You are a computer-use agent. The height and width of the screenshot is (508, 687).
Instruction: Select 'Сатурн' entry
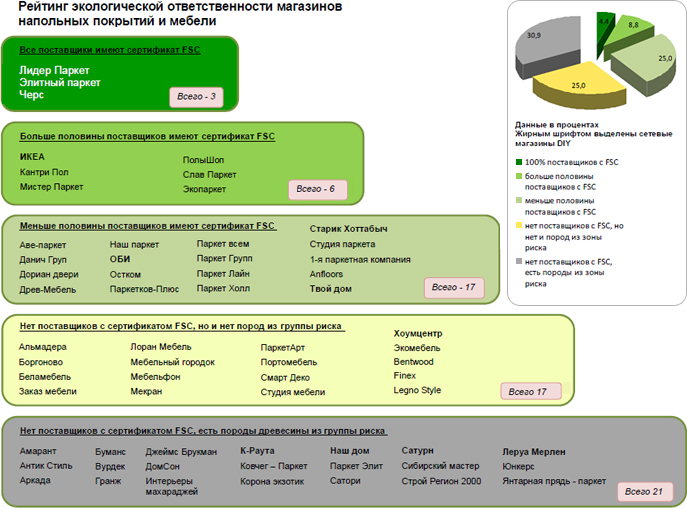pos(418,451)
